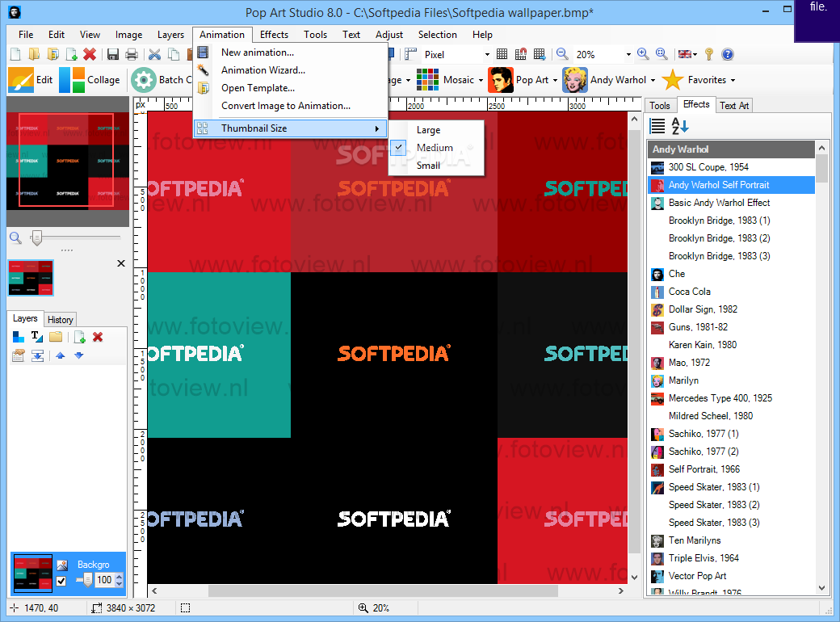840x622 pixels.
Task: Click the cut scissors icon
Action: (155, 54)
